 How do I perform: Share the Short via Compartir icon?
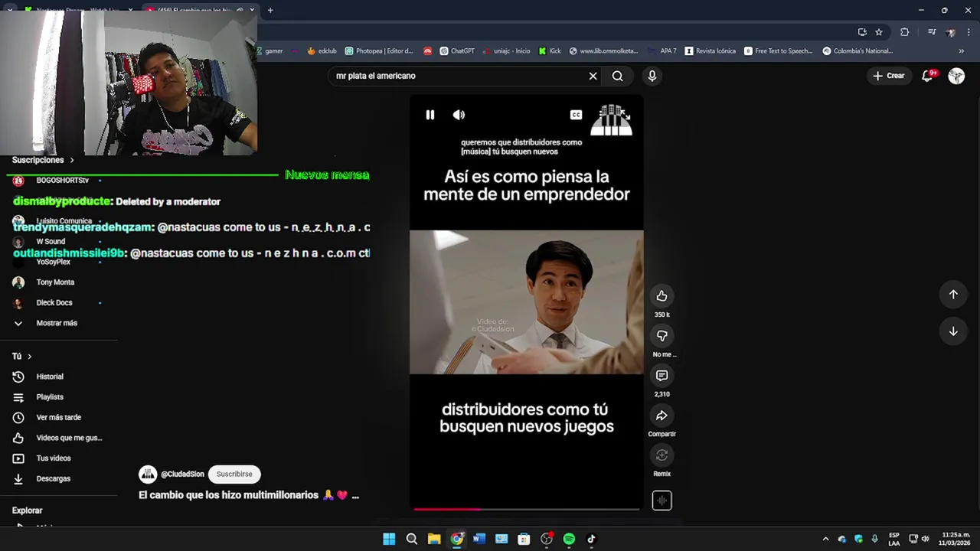click(661, 416)
